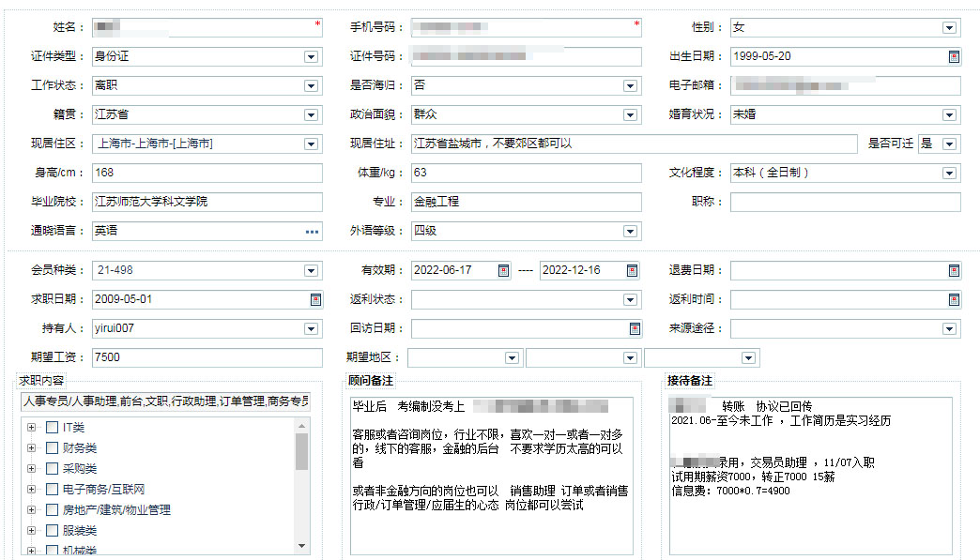Viewport: 980px width, 560px height.
Task: Check the 服装类 category checkbox
Action: [53, 530]
